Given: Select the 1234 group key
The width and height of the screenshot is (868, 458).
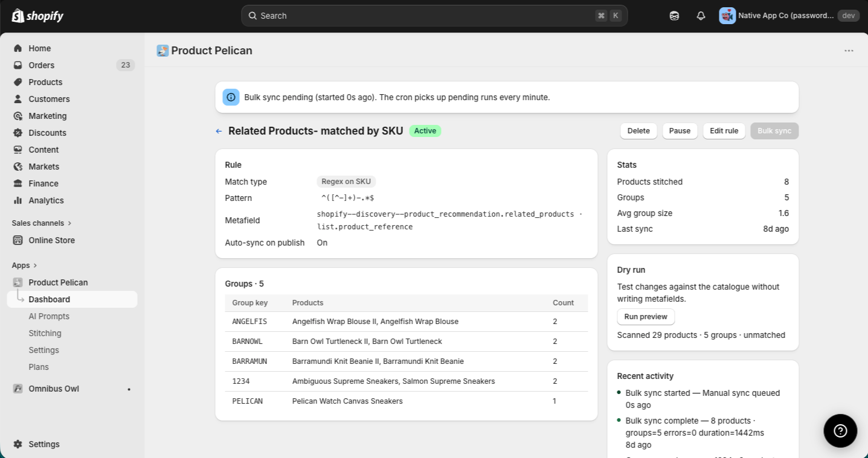Looking at the screenshot, I should pyautogui.click(x=241, y=381).
